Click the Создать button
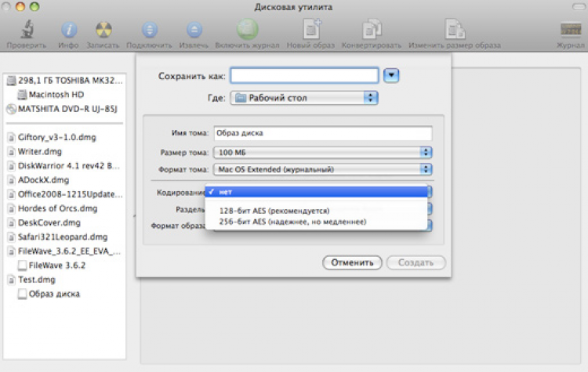The width and height of the screenshot is (588, 372). (x=416, y=262)
